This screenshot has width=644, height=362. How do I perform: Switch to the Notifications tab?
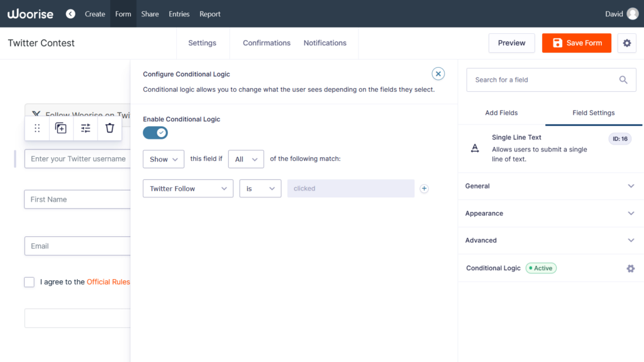[325, 43]
